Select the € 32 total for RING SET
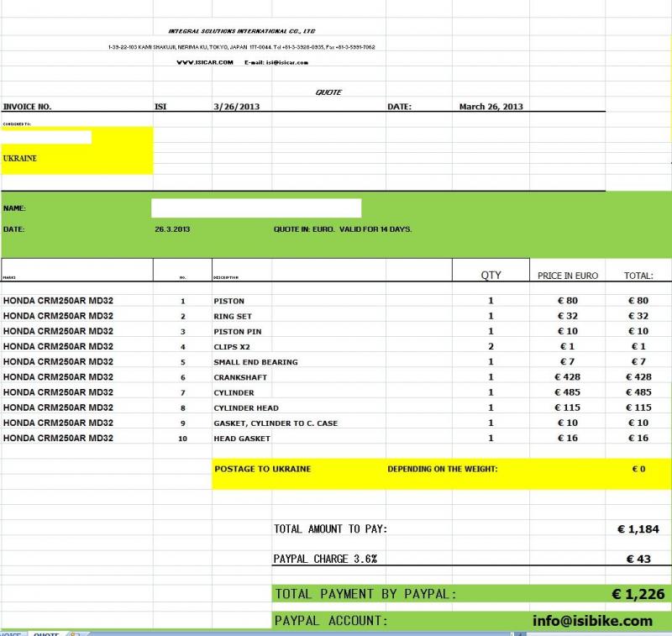The height and width of the screenshot is (636, 672). click(638, 316)
